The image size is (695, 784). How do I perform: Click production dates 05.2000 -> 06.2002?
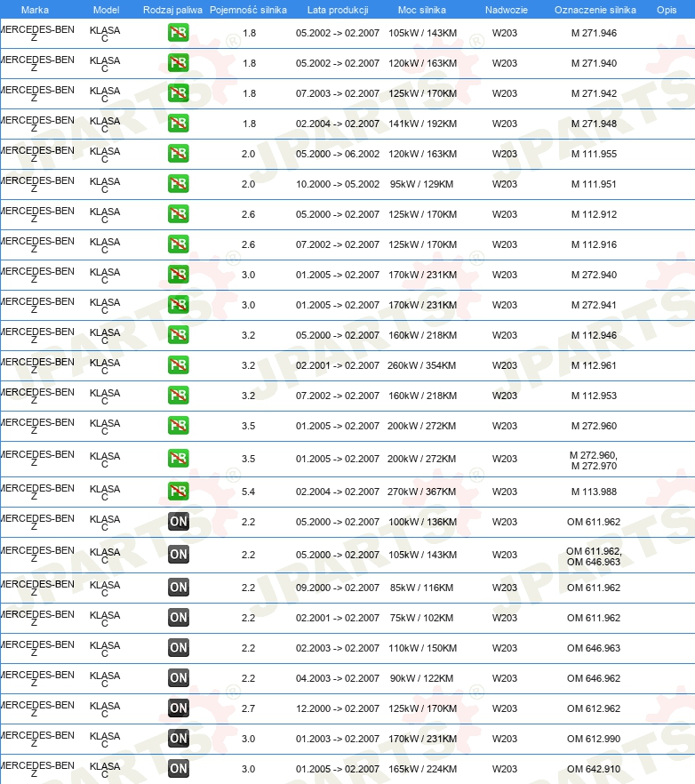[x=338, y=154]
